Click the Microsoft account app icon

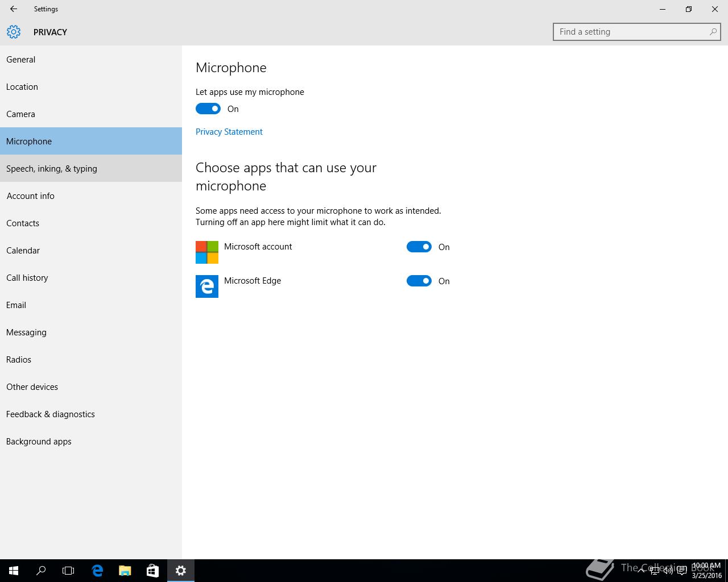(x=207, y=252)
